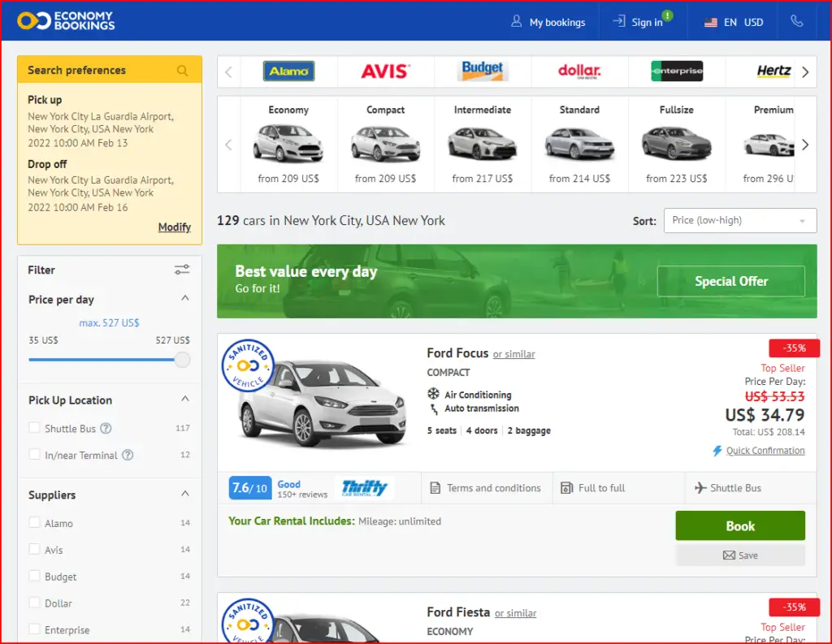Click the search magnifier icon in Search preferences

coord(182,71)
